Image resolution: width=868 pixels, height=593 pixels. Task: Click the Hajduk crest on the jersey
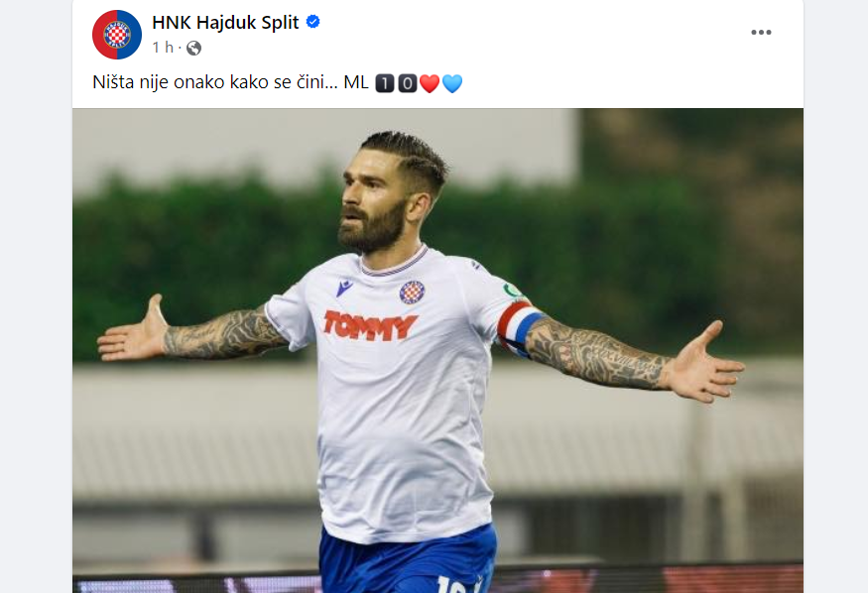pyautogui.click(x=412, y=293)
